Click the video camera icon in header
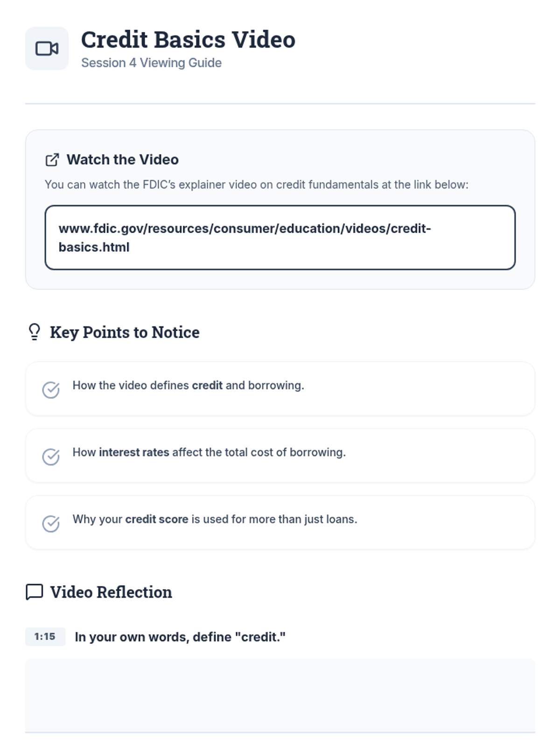The height and width of the screenshot is (747, 560). pyautogui.click(x=47, y=49)
